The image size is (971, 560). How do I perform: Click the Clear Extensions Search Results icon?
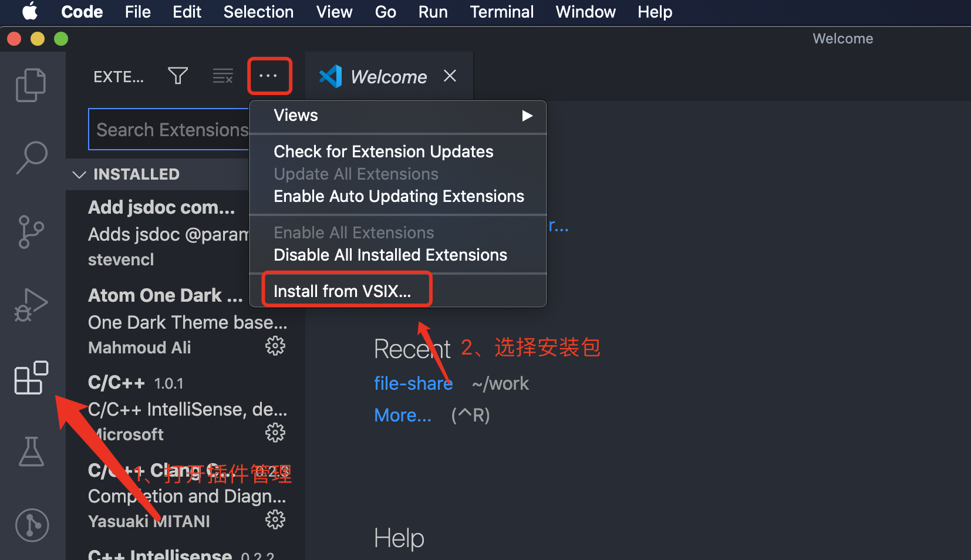222,76
